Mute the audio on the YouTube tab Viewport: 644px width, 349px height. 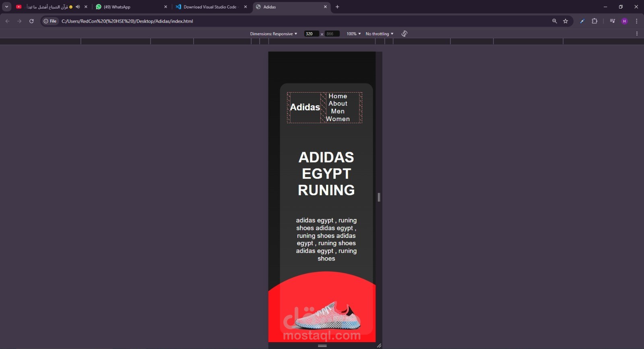pos(78,7)
